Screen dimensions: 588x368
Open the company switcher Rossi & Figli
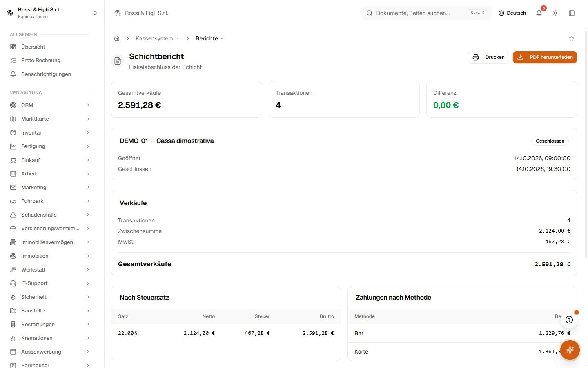52,13
